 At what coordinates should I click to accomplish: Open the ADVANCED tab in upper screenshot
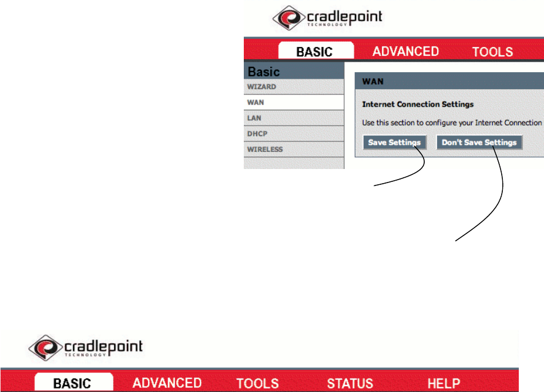click(x=405, y=51)
